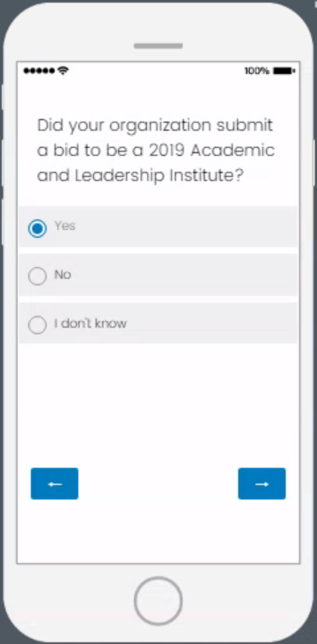This screenshot has width=317, height=644.
Task: Click the Yes answer label text
Action: tap(65, 226)
